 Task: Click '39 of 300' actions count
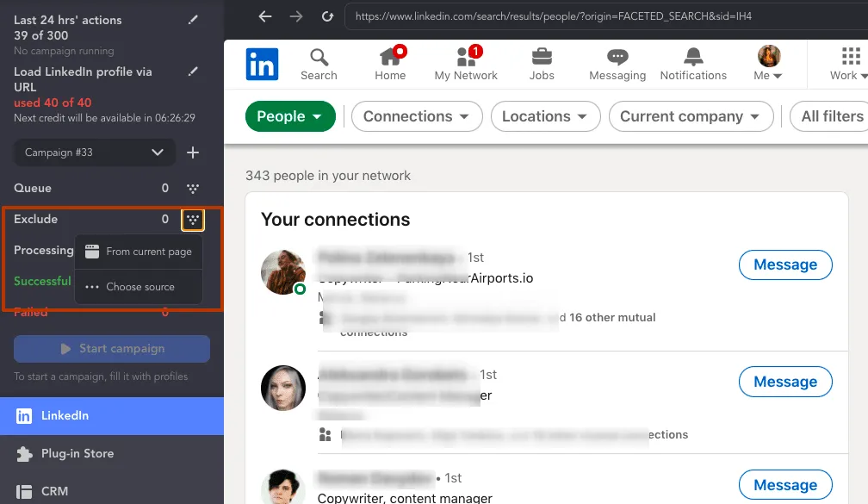[x=41, y=35]
